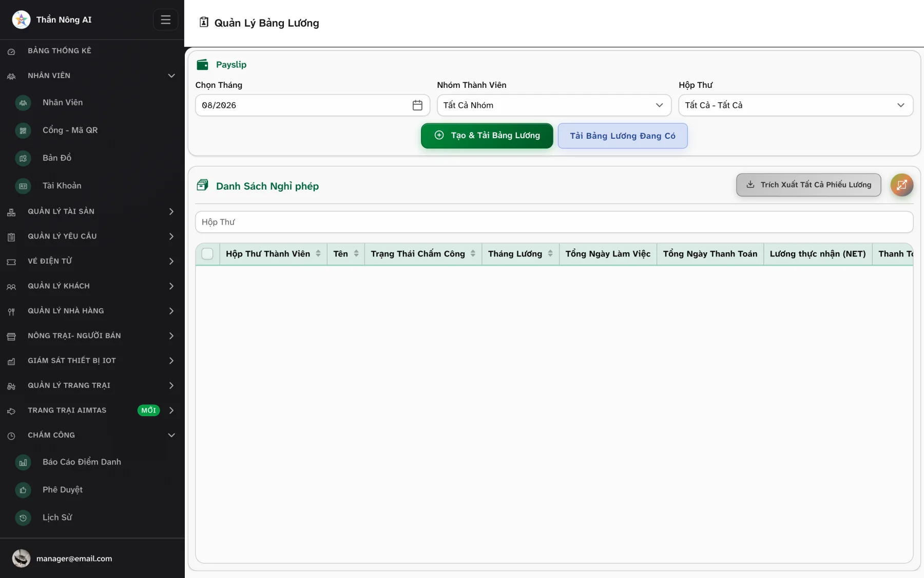Click the manager avatar picture
The width and height of the screenshot is (924, 578).
[x=21, y=558]
